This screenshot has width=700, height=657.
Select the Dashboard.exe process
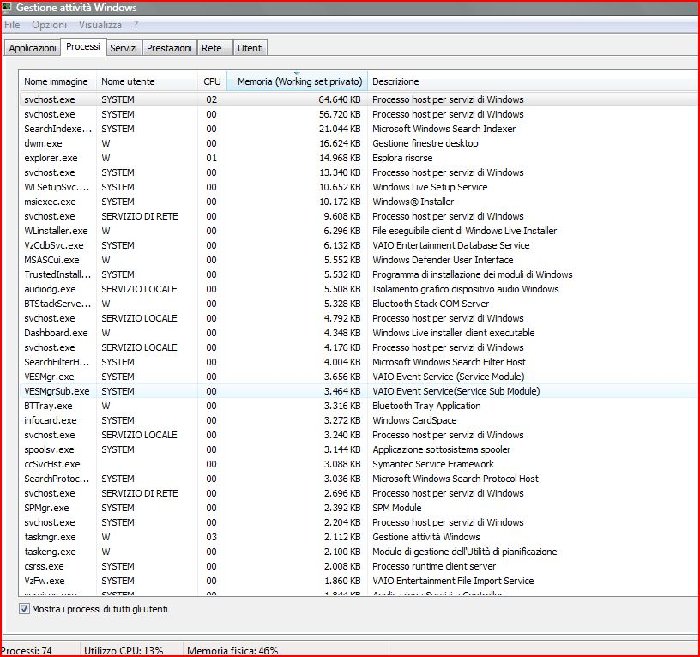358,333
